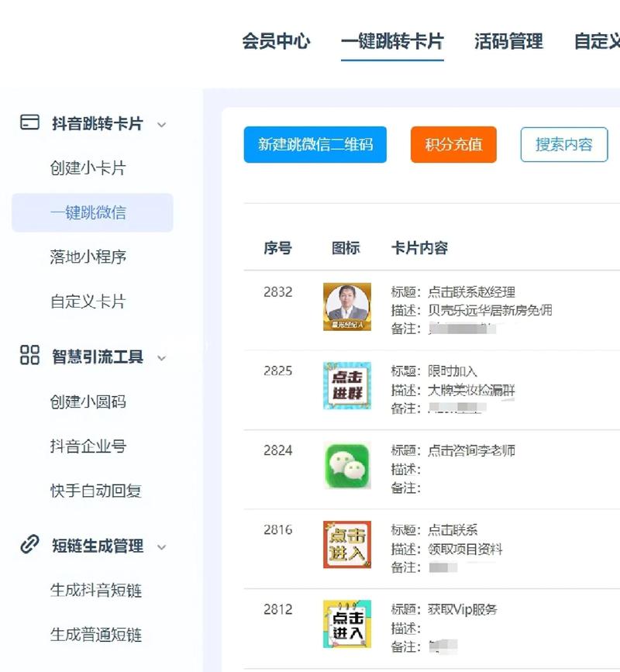Collapse the 智慧引流工具 section
The height and width of the screenshot is (672, 620).
[x=160, y=358]
